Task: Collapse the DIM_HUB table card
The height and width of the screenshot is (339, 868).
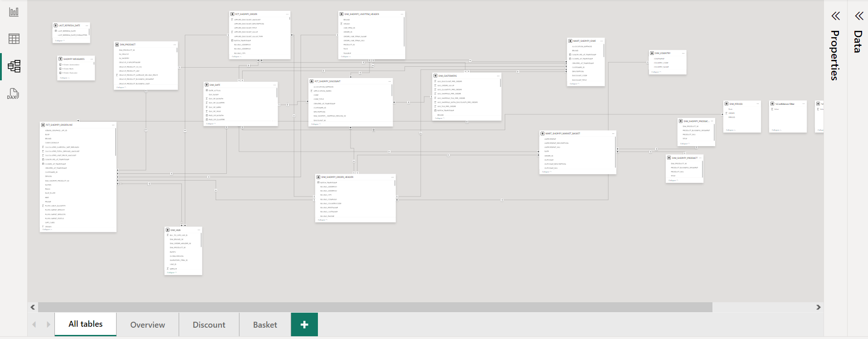Action: 172,273
